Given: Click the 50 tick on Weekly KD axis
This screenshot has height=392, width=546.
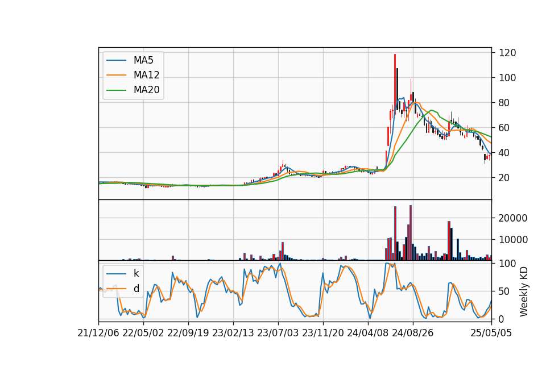Looking at the screenshot, I should 504,291.
